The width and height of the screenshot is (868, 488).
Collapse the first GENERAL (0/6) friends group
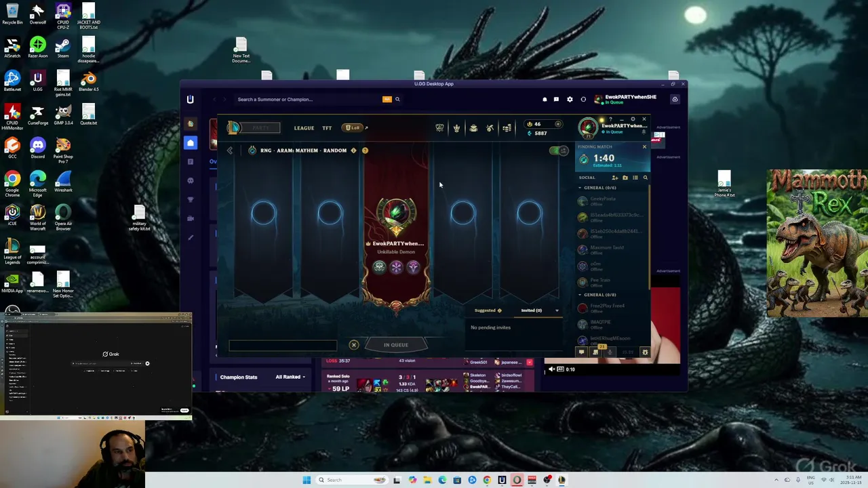[x=580, y=188]
